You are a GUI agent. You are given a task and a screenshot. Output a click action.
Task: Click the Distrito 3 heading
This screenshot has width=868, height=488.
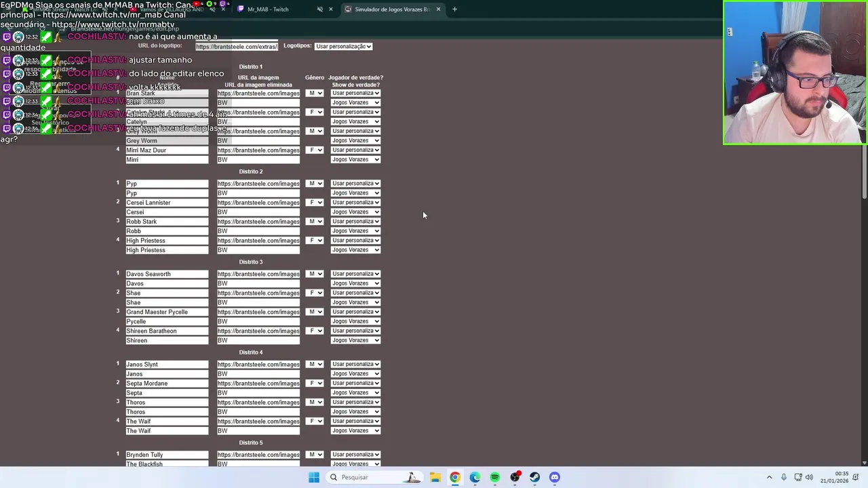(x=251, y=262)
